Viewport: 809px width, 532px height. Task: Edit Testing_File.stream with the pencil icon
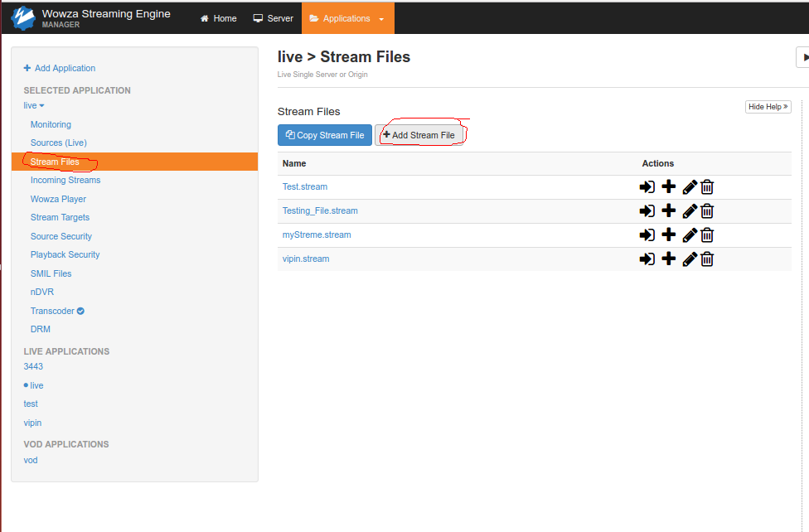(690, 211)
